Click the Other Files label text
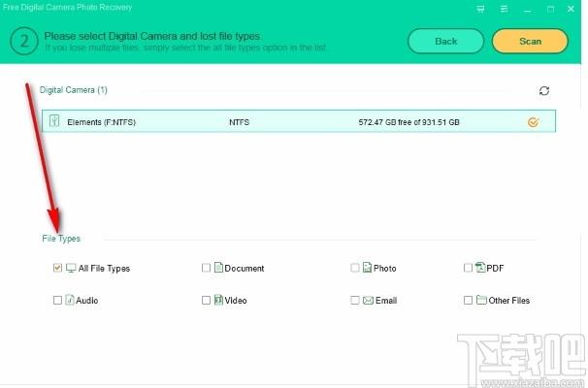 click(508, 301)
